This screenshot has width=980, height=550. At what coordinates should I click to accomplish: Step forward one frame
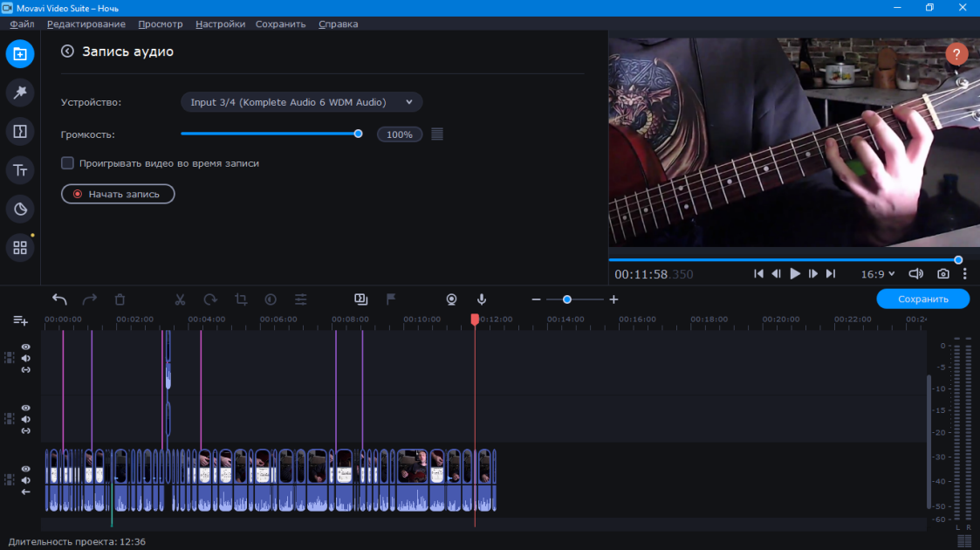click(812, 274)
